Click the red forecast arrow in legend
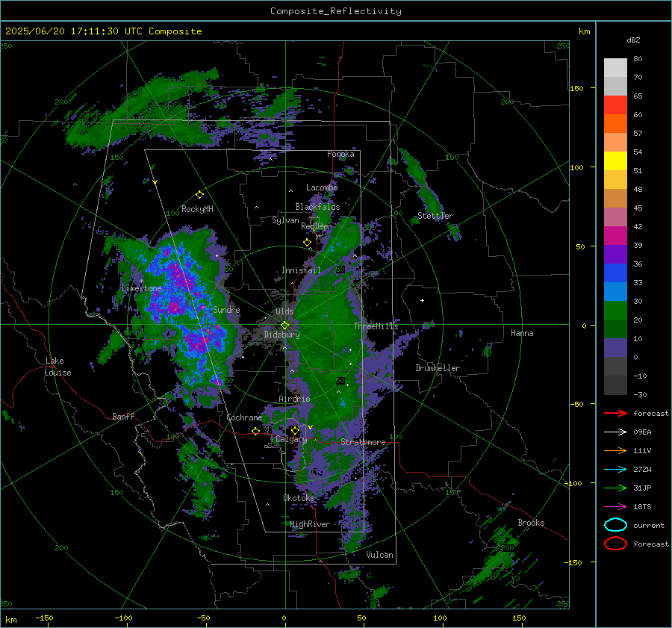Image resolution: width=672 pixels, height=628 pixels. click(x=615, y=413)
